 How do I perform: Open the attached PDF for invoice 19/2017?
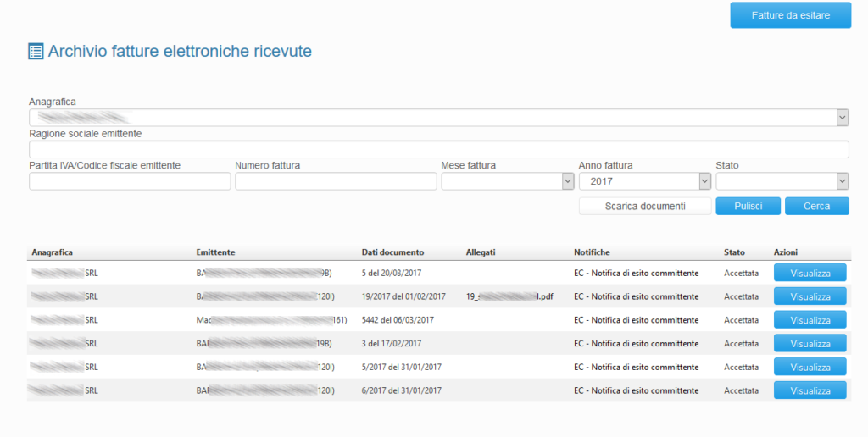[x=509, y=296]
